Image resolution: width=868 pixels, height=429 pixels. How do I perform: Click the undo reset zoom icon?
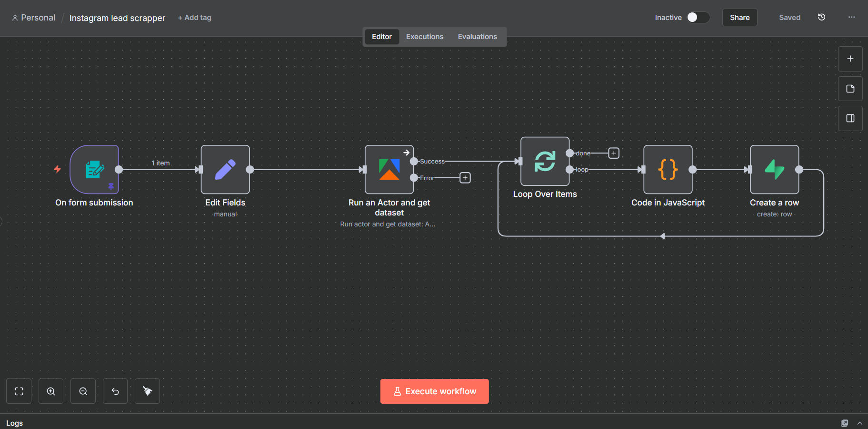coord(115,391)
